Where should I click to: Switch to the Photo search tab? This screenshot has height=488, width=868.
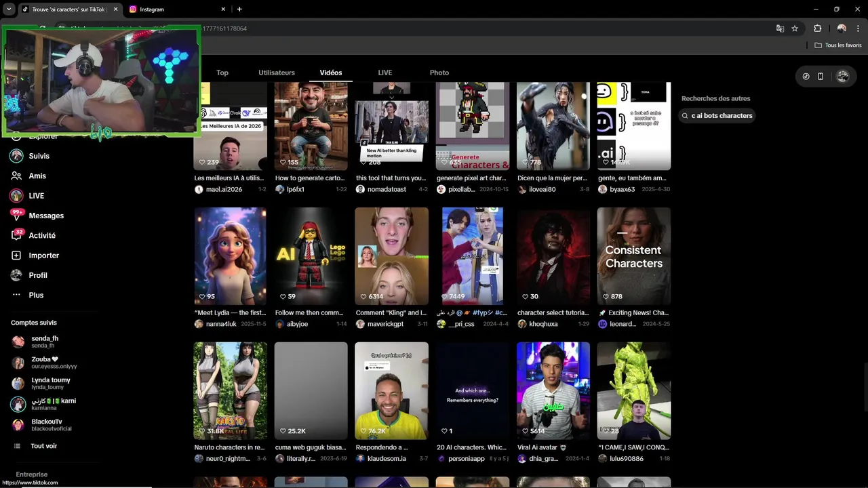coord(439,73)
